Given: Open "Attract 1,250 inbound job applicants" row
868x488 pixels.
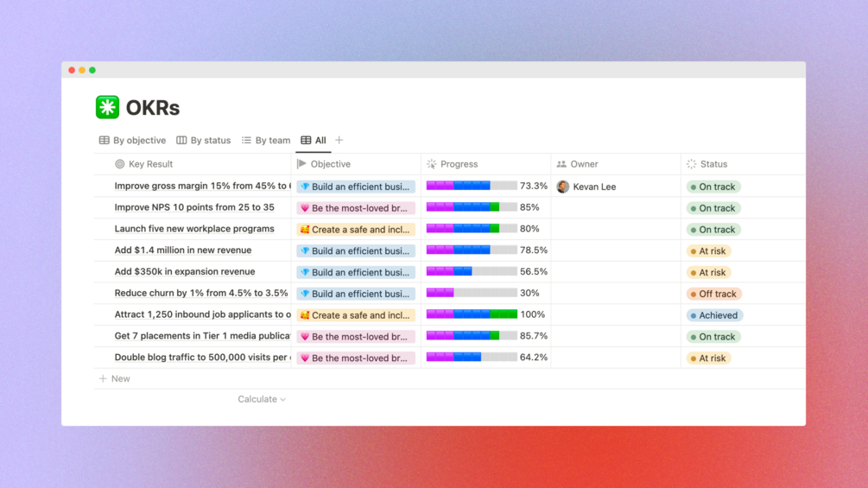Looking at the screenshot, I should (202, 314).
